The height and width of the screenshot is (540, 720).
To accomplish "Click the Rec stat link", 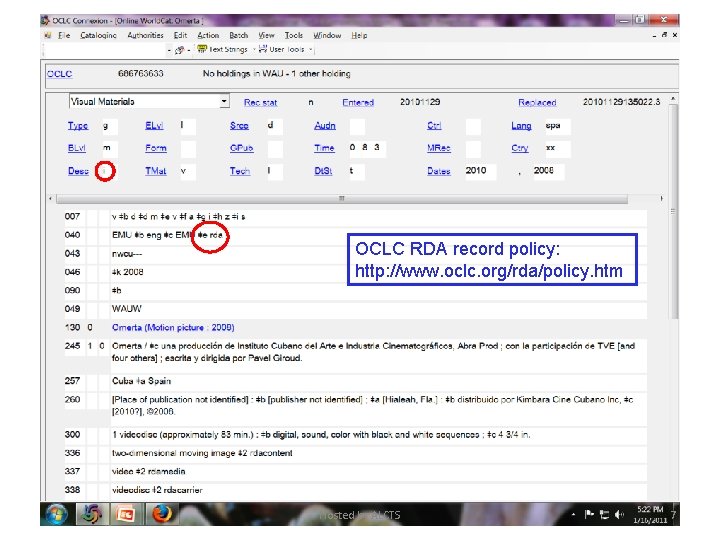I will coord(260,102).
